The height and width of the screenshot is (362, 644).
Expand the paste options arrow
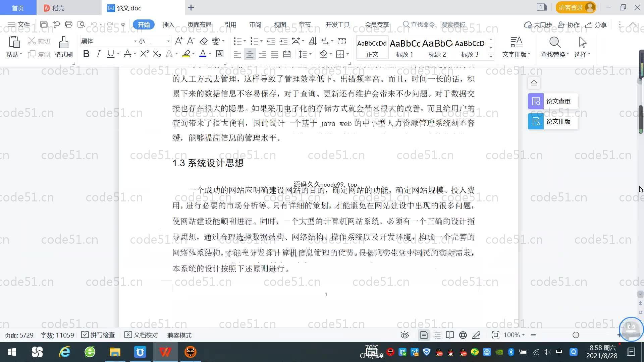[x=21, y=54]
